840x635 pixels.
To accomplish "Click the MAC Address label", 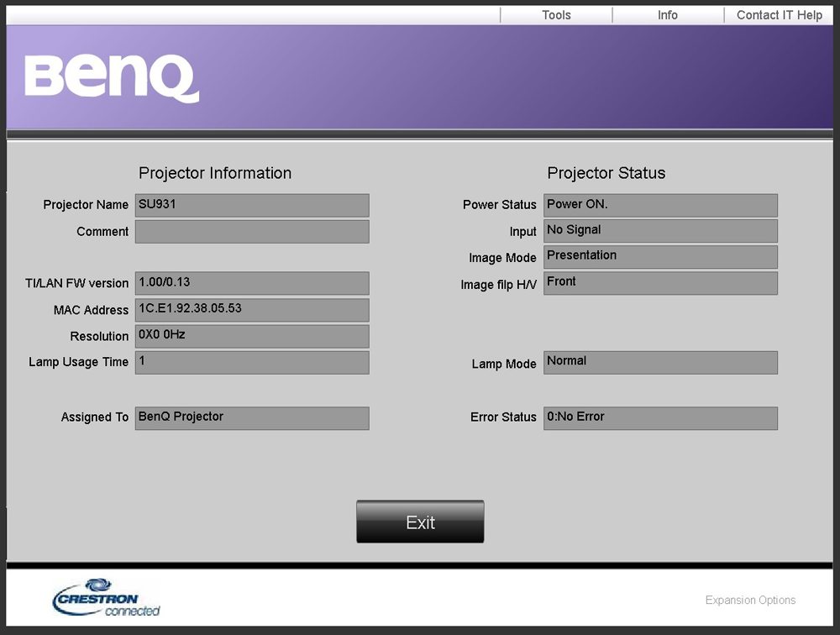I will (x=91, y=310).
